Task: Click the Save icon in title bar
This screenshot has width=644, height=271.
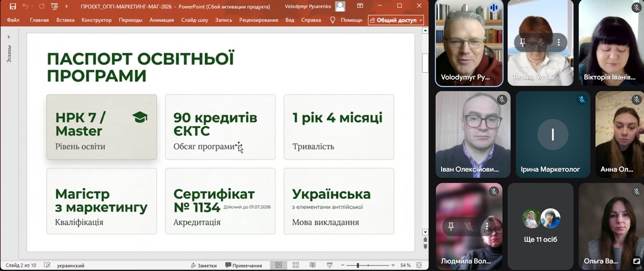Action: point(13,6)
